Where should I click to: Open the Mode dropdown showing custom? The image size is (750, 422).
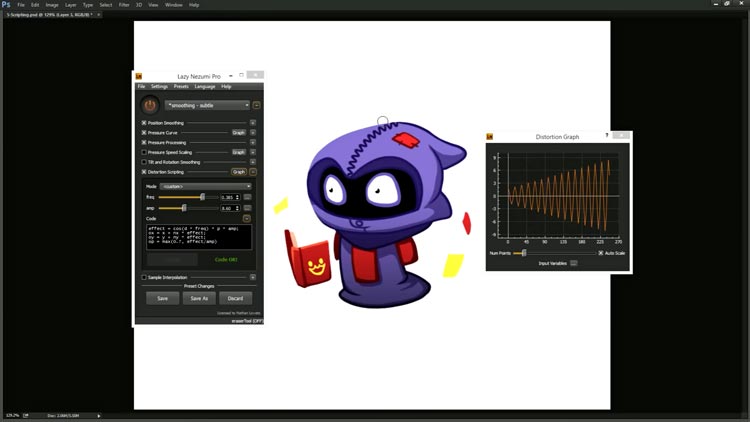click(x=206, y=186)
